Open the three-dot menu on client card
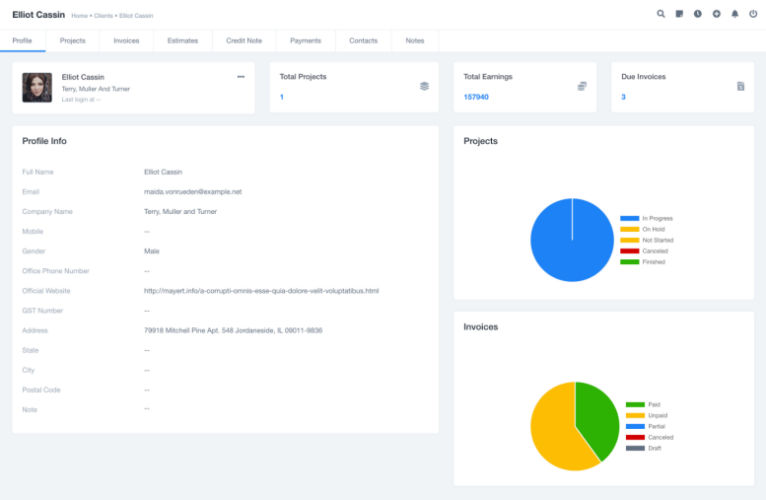The height and width of the screenshot is (500, 766). click(240, 77)
